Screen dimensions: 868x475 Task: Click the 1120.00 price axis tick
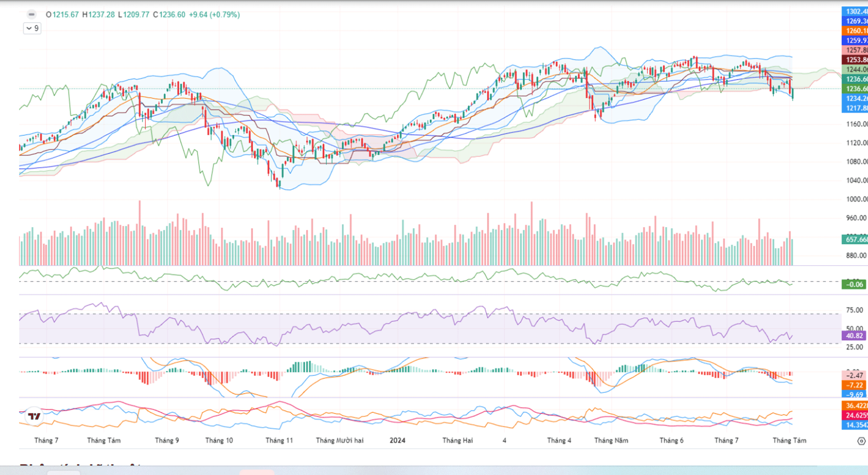[857, 143]
